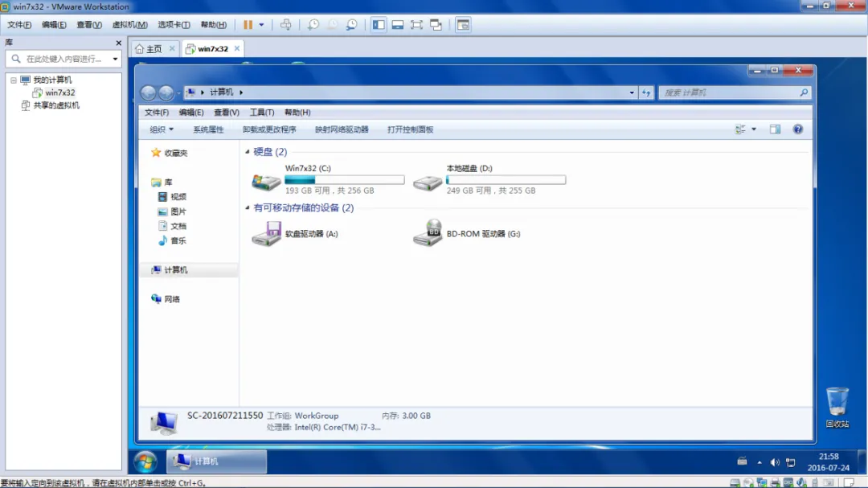Click 卸载或更改程序 button
This screenshot has width=868, height=488.
coord(269,129)
